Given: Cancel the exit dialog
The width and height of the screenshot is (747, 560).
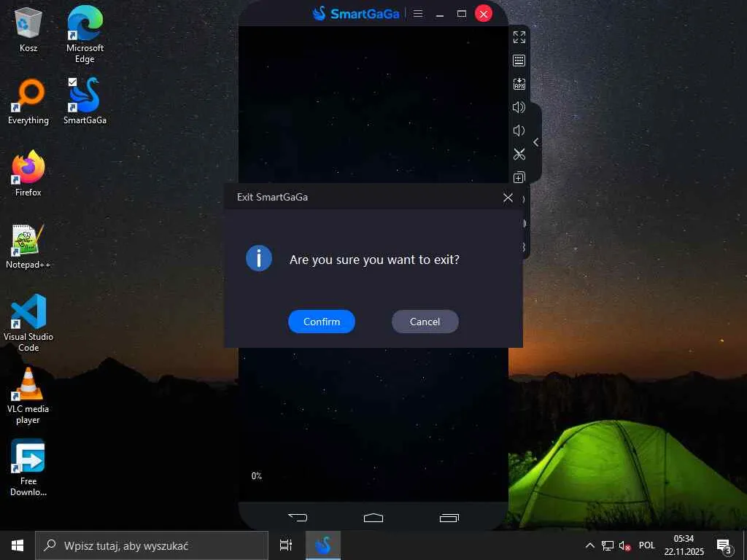Looking at the screenshot, I should point(425,322).
